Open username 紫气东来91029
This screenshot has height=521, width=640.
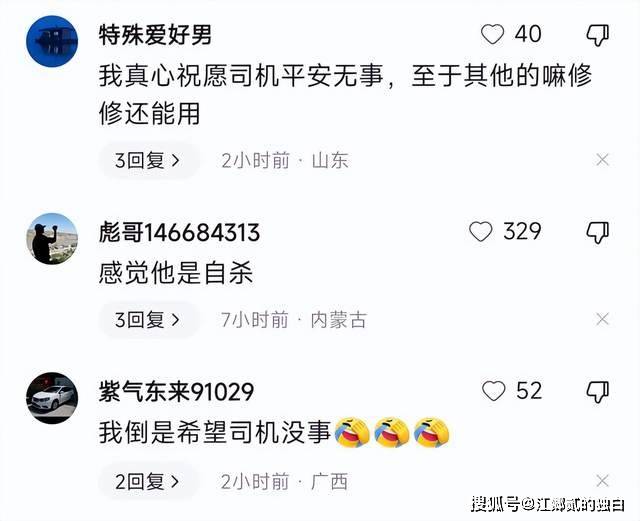click(176, 392)
